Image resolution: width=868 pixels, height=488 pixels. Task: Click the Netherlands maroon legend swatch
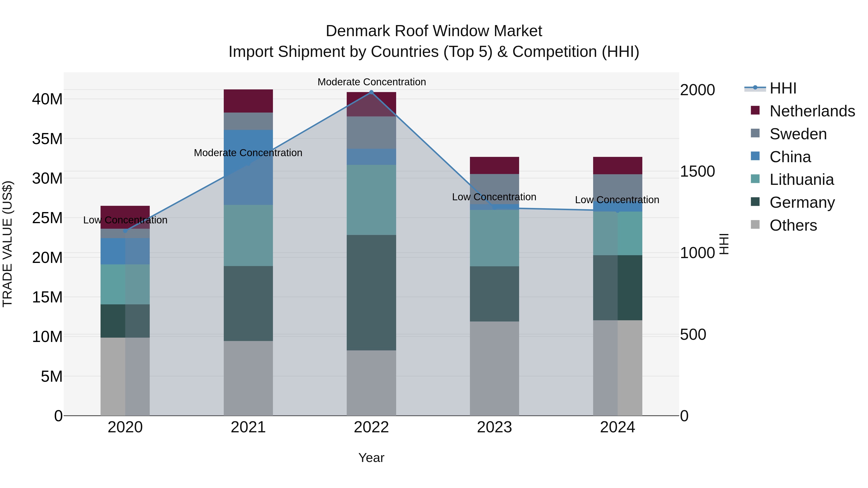(x=755, y=110)
